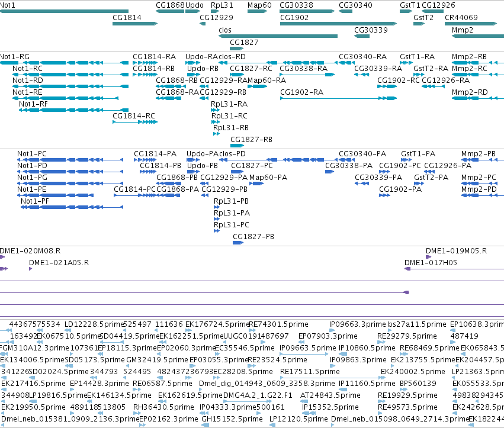Screen dimensions: 504x428
Task: Click the DME1-017H05 clone label
Action: (x=431, y=263)
